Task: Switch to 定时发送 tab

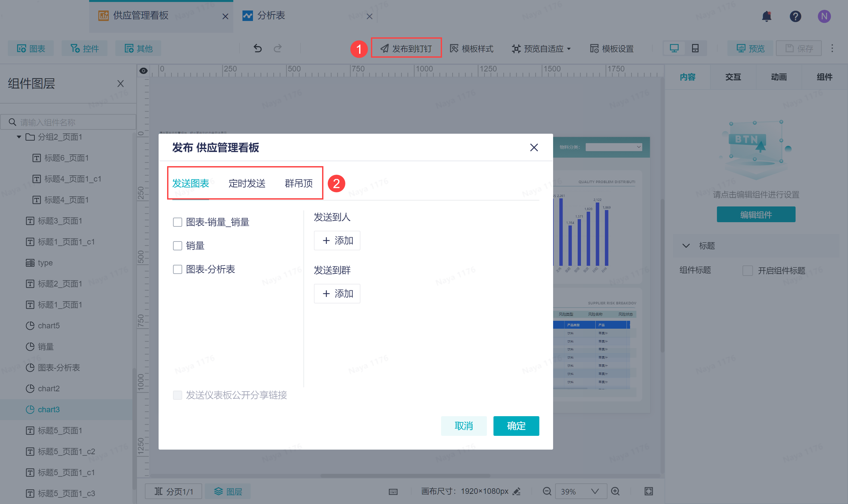Action: pyautogui.click(x=247, y=184)
